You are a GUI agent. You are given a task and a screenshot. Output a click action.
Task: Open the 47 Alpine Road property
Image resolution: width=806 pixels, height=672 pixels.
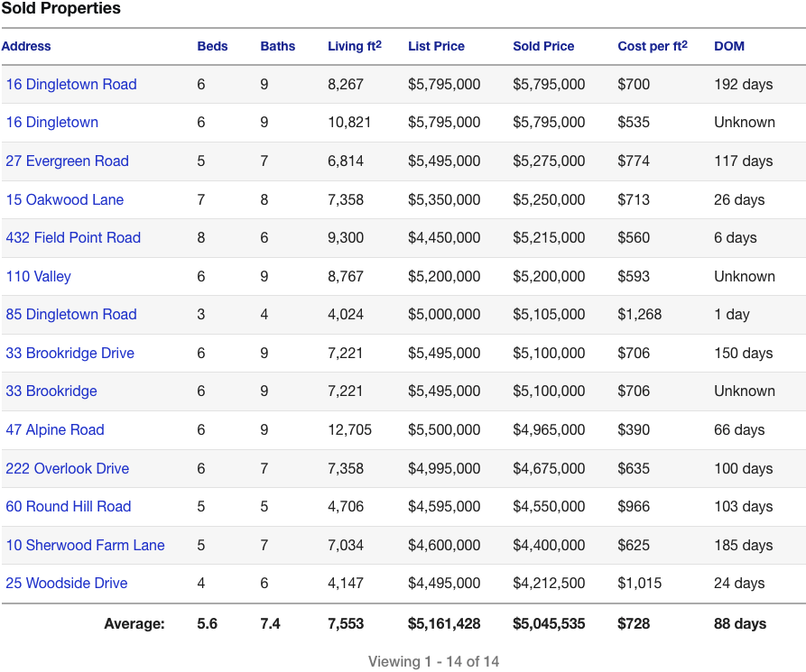(x=55, y=429)
